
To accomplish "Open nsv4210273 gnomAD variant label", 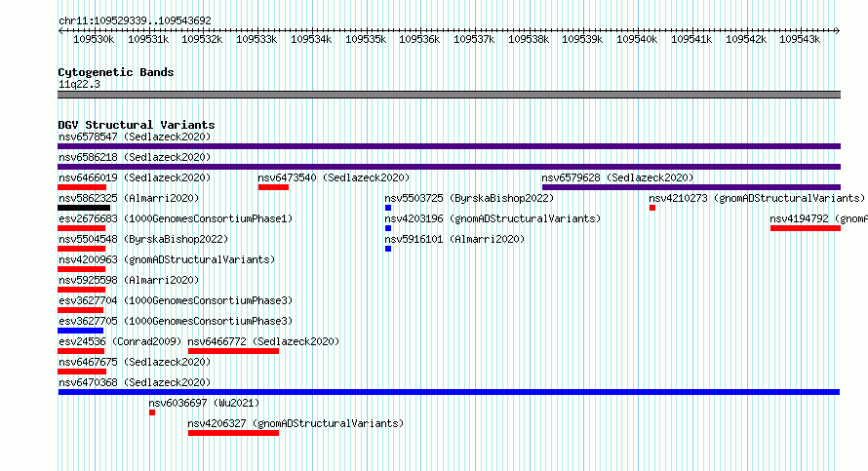I will pyautogui.click(x=757, y=198).
